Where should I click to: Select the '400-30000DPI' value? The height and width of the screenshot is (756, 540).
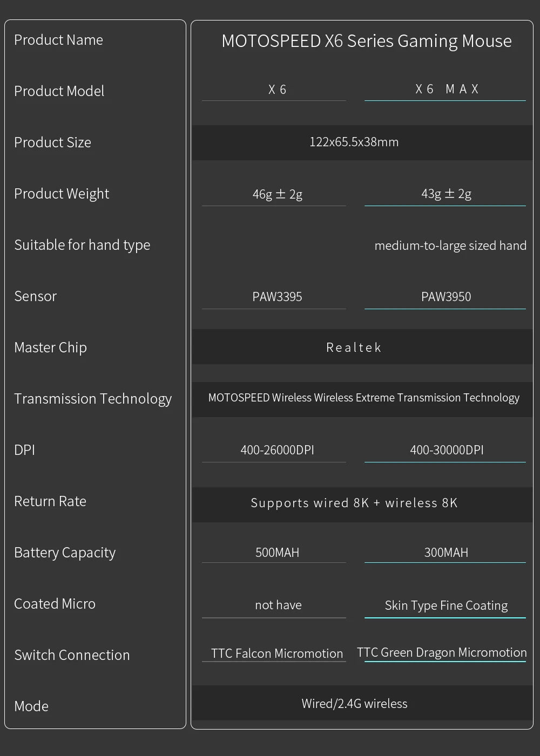tap(447, 450)
